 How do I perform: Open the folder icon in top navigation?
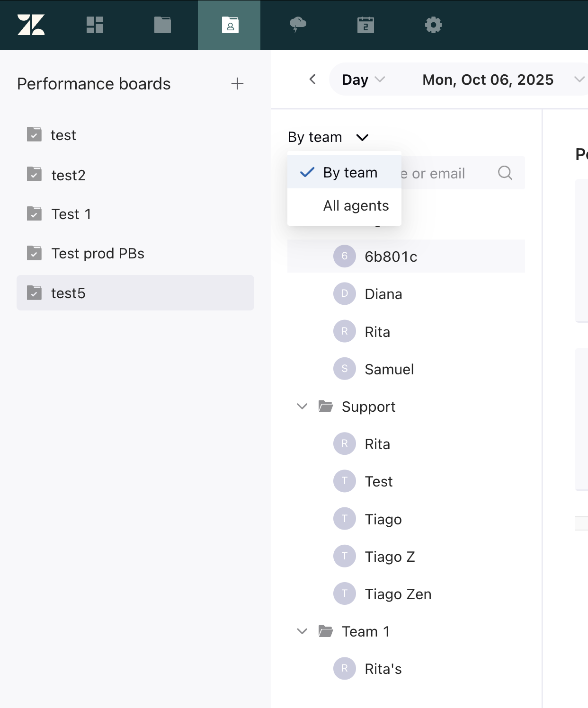[x=162, y=25]
